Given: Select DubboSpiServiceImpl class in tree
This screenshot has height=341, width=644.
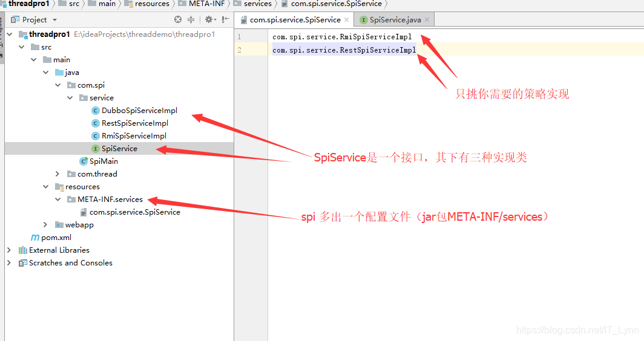Looking at the screenshot, I should 139,111.
